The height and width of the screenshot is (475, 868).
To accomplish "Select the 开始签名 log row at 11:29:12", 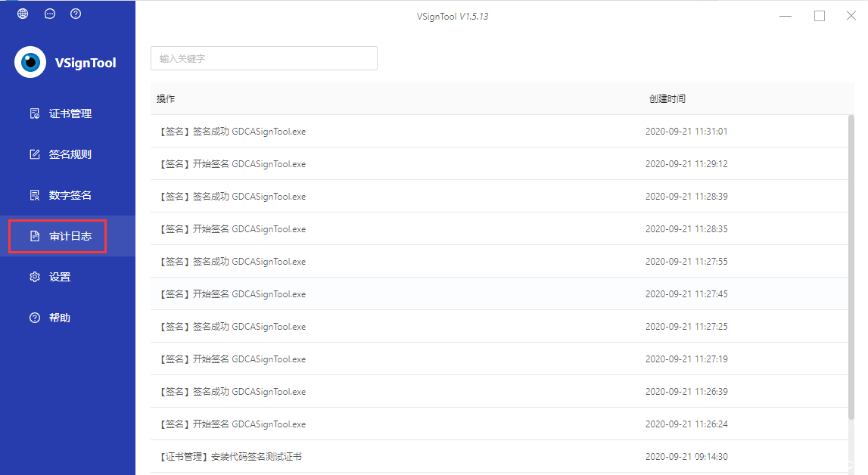I will point(499,163).
